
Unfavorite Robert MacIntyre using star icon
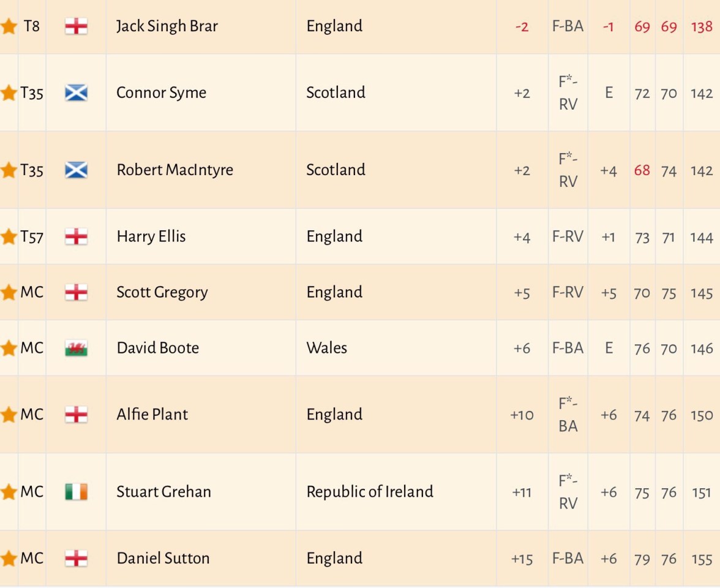[x=9, y=170]
